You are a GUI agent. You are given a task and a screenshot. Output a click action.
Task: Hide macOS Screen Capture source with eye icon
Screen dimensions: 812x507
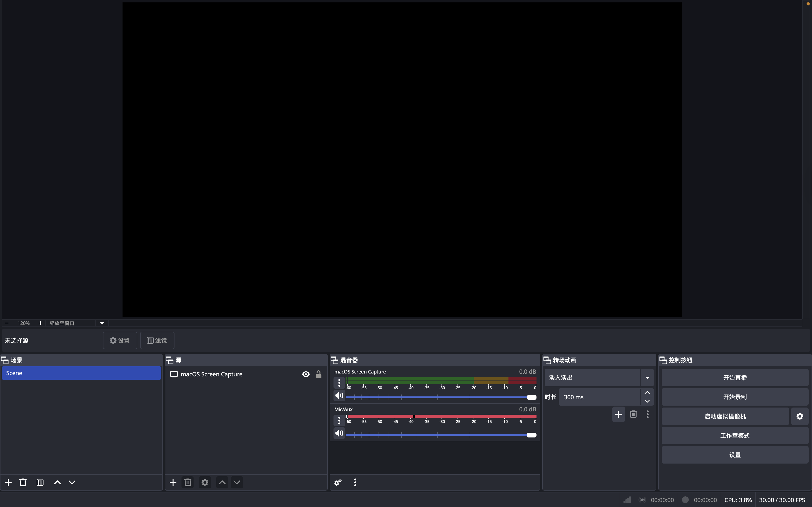pyautogui.click(x=306, y=374)
